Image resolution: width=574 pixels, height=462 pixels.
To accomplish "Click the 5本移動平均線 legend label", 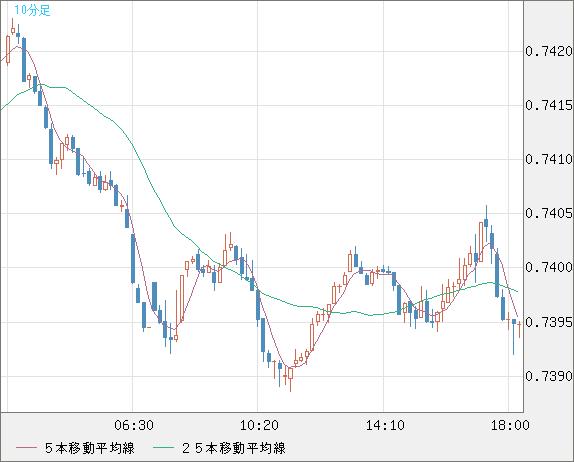I will [90, 448].
